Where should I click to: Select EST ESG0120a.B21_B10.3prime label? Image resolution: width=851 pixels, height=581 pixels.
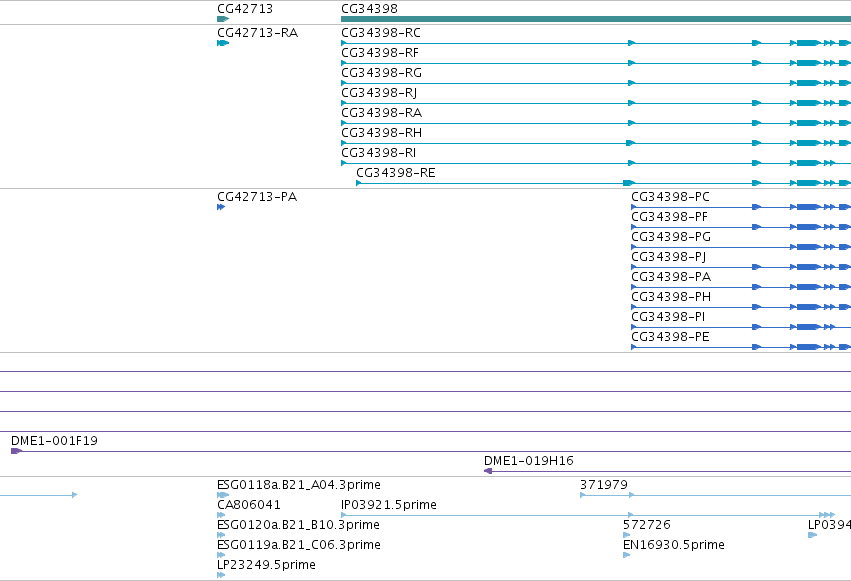(298, 525)
